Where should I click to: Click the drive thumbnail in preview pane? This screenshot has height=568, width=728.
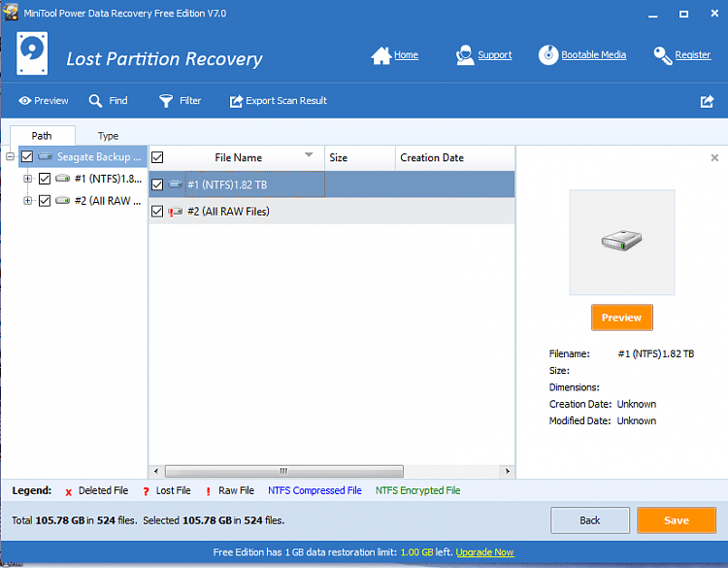tap(621, 241)
